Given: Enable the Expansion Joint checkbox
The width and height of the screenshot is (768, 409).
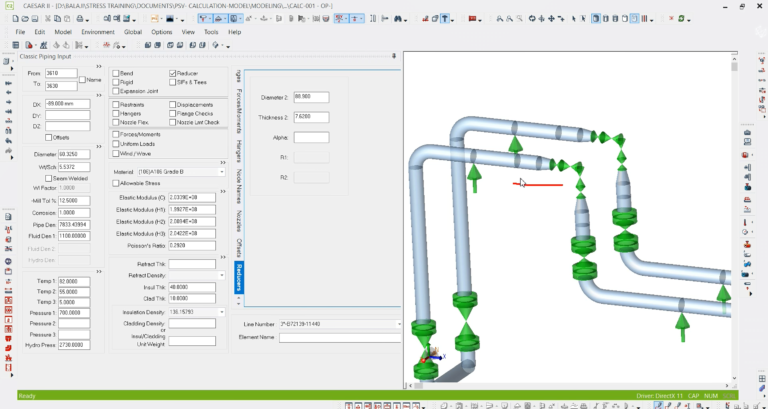Looking at the screenshot, I should point(116,91).
